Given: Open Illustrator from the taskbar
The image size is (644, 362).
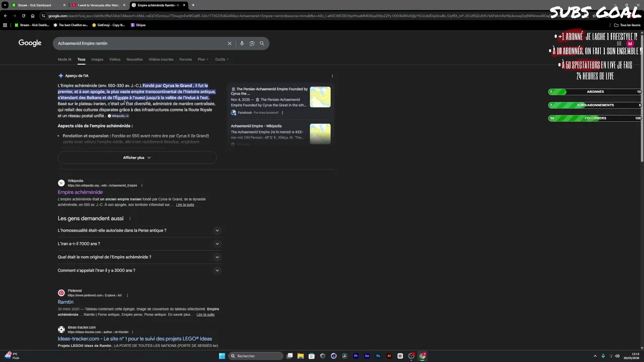Looking at the screenshot, I should [x=389, y=356].
